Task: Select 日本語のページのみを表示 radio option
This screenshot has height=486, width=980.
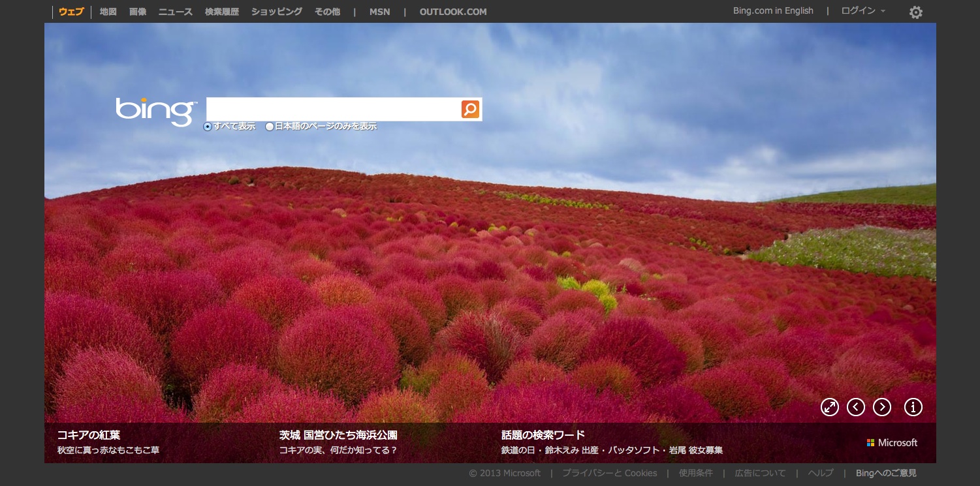Action: point(270,127)
